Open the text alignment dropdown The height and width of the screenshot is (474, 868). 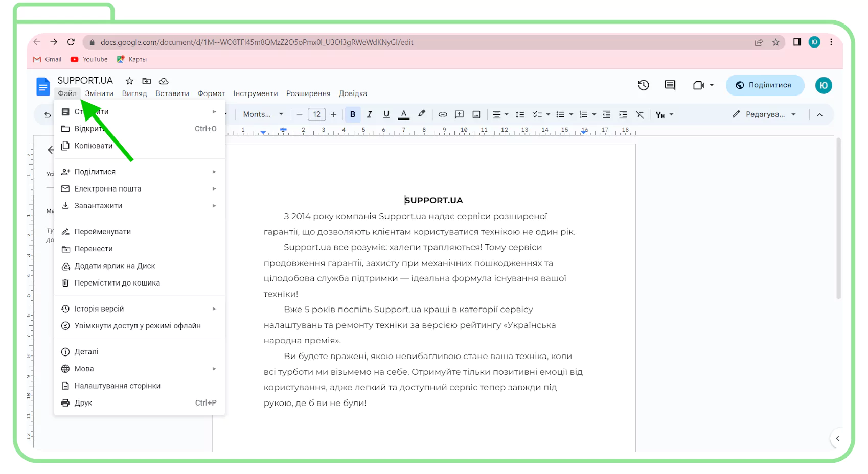tap(500, 114)
